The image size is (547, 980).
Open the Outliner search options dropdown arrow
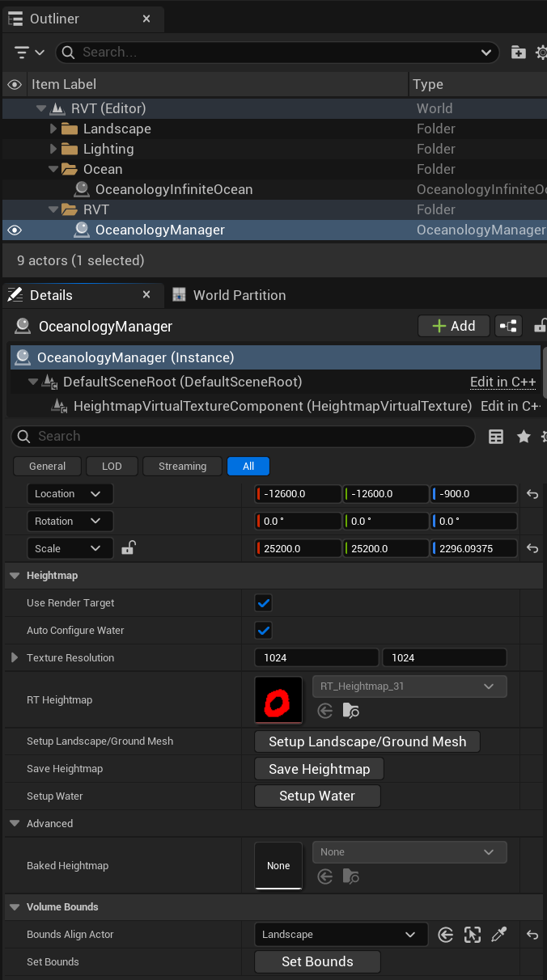pos(486,53)
